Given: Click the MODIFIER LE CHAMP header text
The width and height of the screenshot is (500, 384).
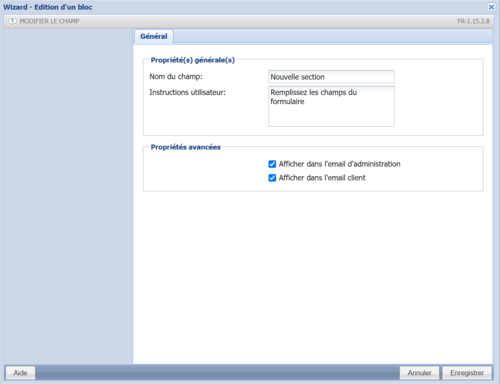Looking at the screenshot, I should pyautogui.click(x=49, y=21).
